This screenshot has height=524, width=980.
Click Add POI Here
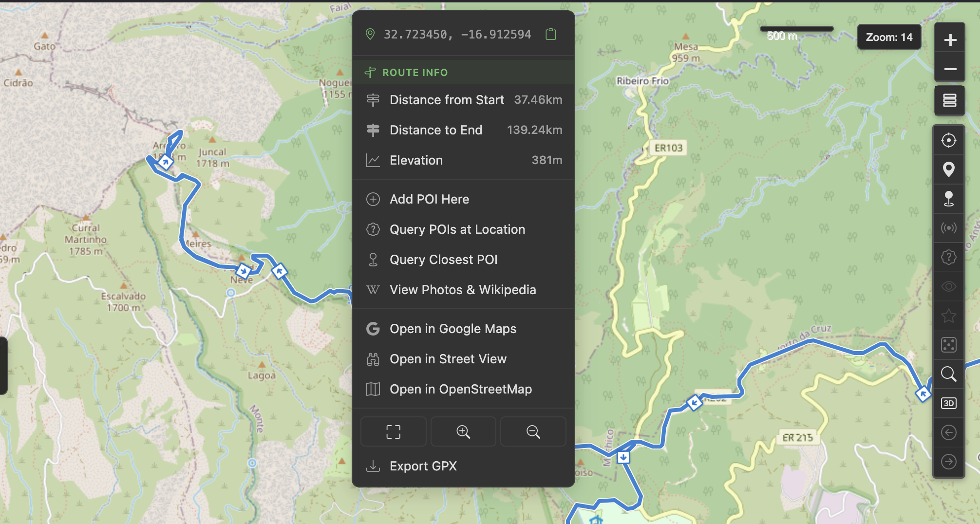[429, 199]
